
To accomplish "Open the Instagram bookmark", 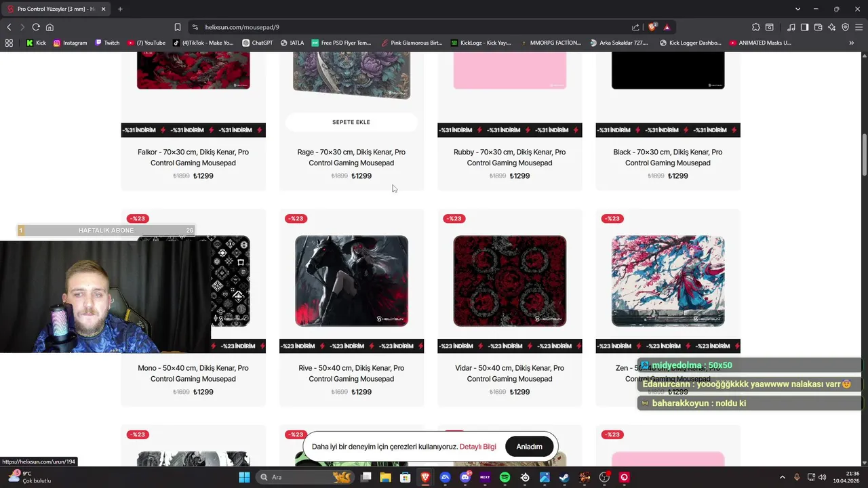I will pos(70,43).
